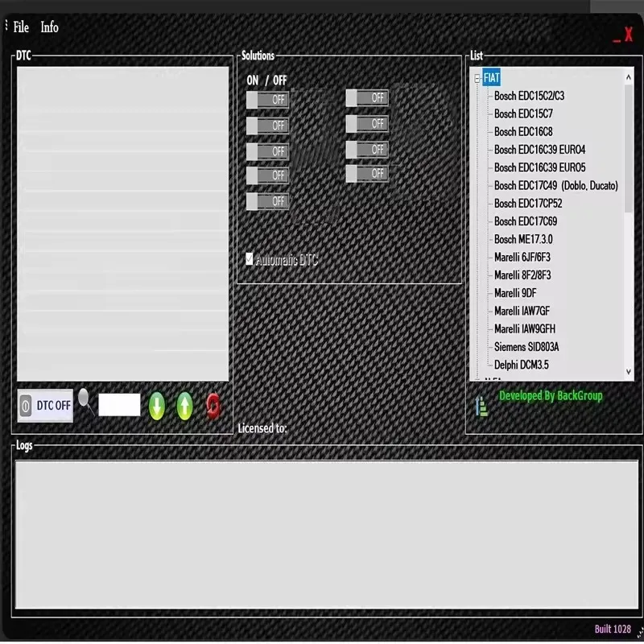The image size is (644, 644).
Task: Select Marelli IAW7GF entry
Action: tap(522, 311)
